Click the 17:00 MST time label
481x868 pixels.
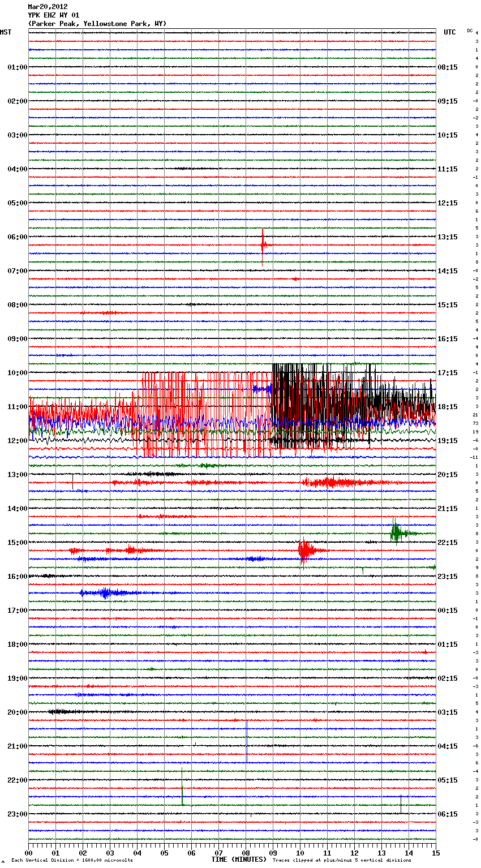(18, 611)
